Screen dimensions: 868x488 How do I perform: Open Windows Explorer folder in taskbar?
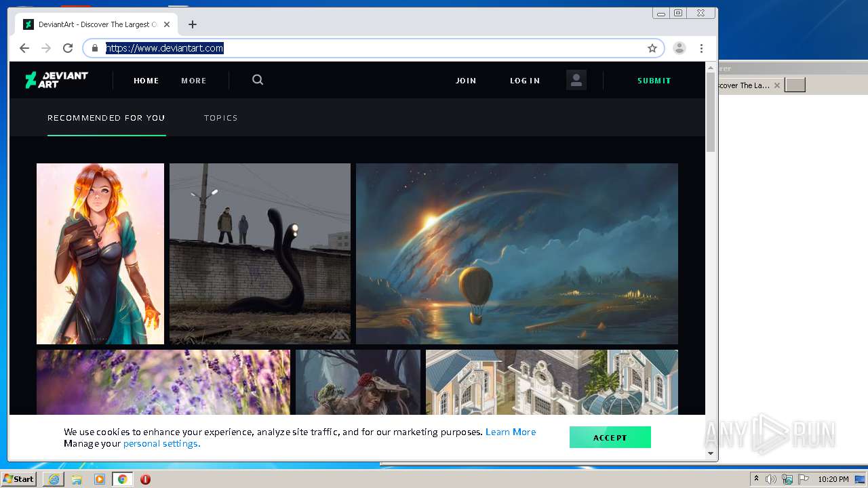click(x=77, y=479)
